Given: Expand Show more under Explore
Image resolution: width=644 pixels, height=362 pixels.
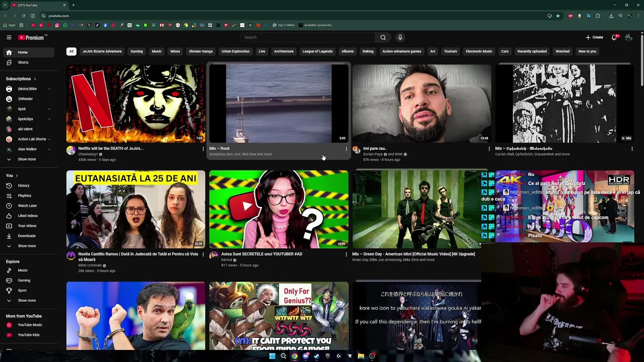Looking at the screenshot, I should click(x=28, y=300).
